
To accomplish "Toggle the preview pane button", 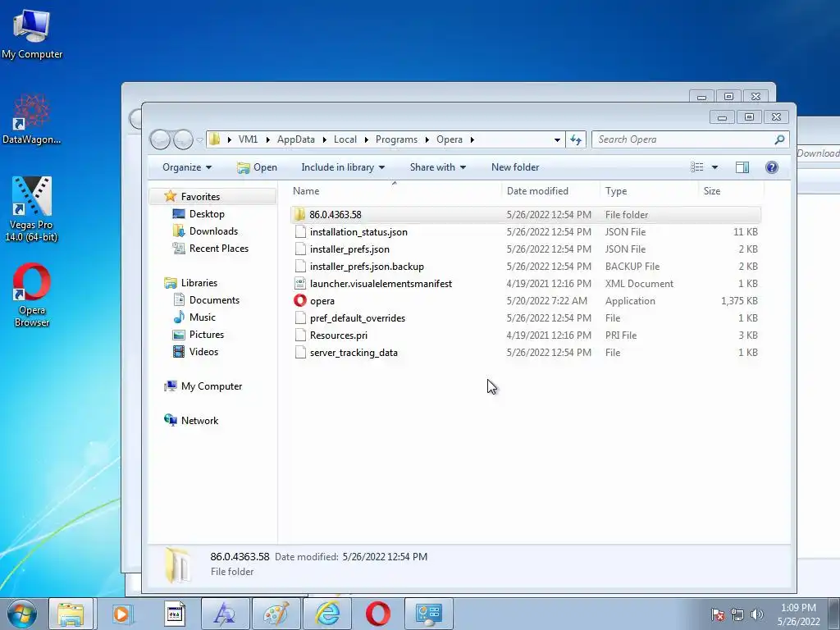I will pos(742,167).
